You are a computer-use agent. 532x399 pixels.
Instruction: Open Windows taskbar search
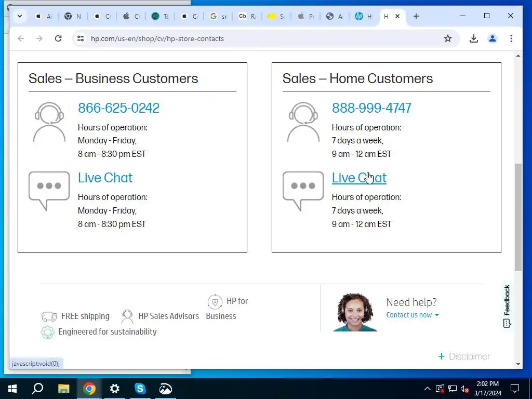(x=37, y=389)
